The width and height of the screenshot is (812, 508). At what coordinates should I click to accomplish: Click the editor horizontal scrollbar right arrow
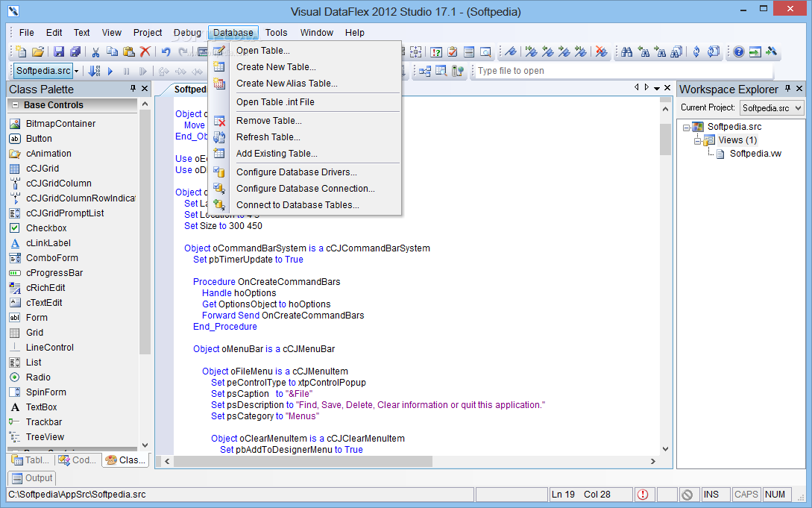(653, 461)
